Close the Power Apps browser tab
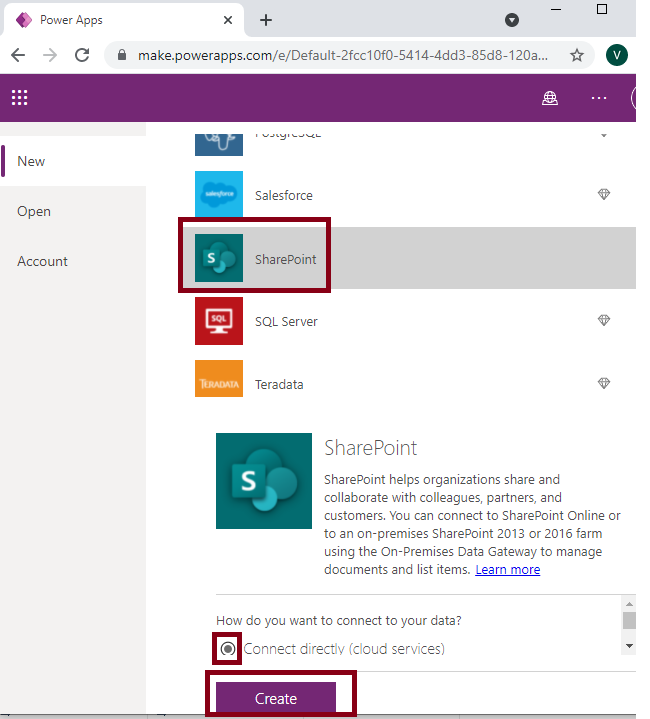This screenshot has height=719, width=650. coord(228,20)
